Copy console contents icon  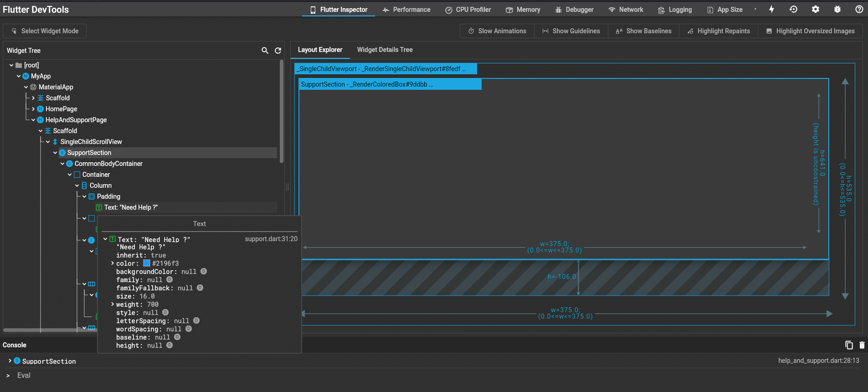[x=849, y=345]
